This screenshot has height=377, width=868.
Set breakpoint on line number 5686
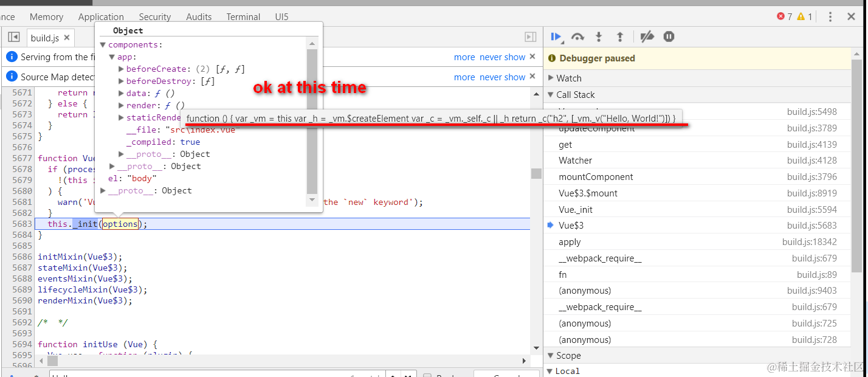point(22,257)
